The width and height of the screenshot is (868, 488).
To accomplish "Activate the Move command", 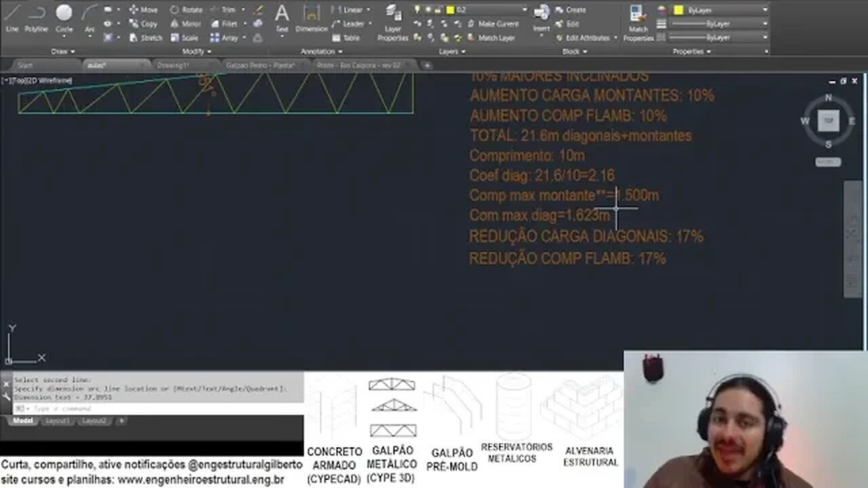I will [x=143, y=9].
